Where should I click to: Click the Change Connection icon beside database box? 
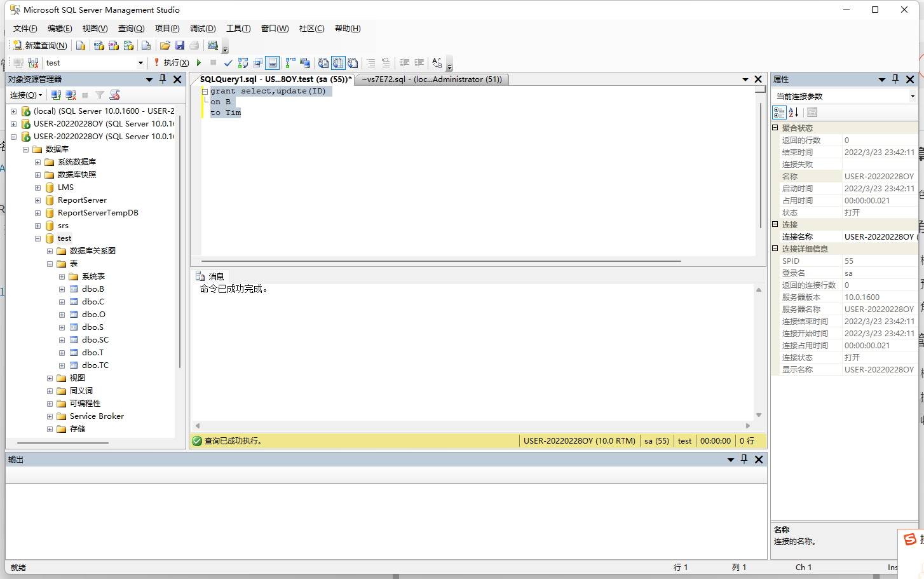(x=33, y=63)
